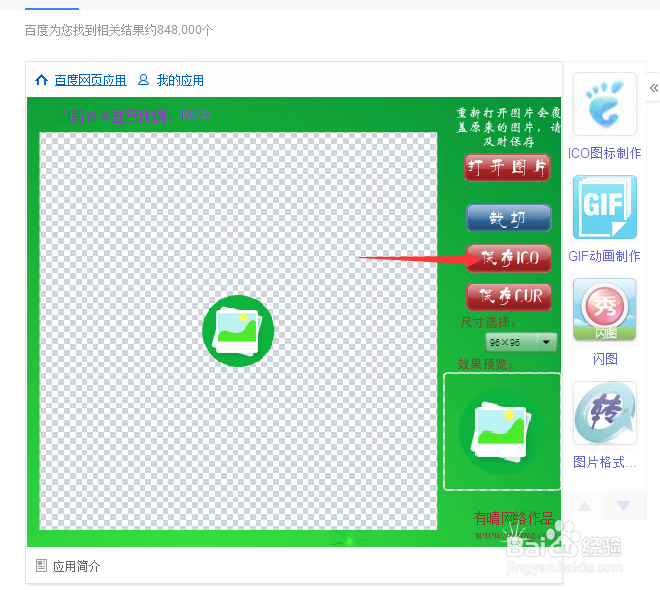Click the 打开图片 button
Screen dimensions: 660x590
pyautogui.click(x=507, y=167)
